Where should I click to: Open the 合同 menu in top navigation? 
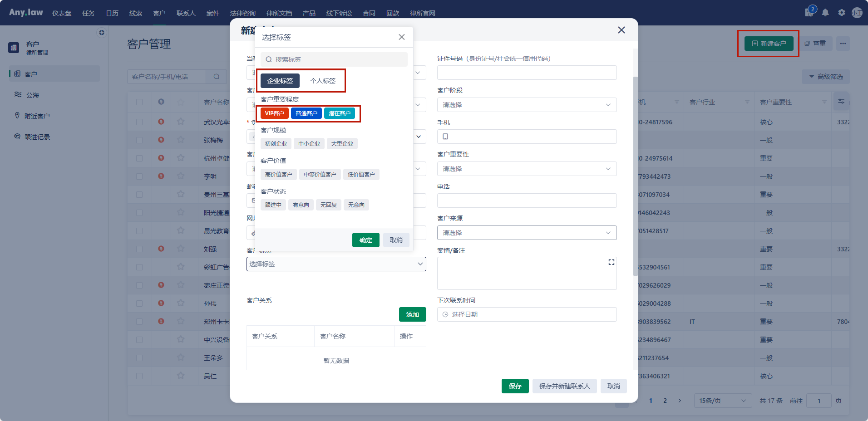(x=369, y=13)
